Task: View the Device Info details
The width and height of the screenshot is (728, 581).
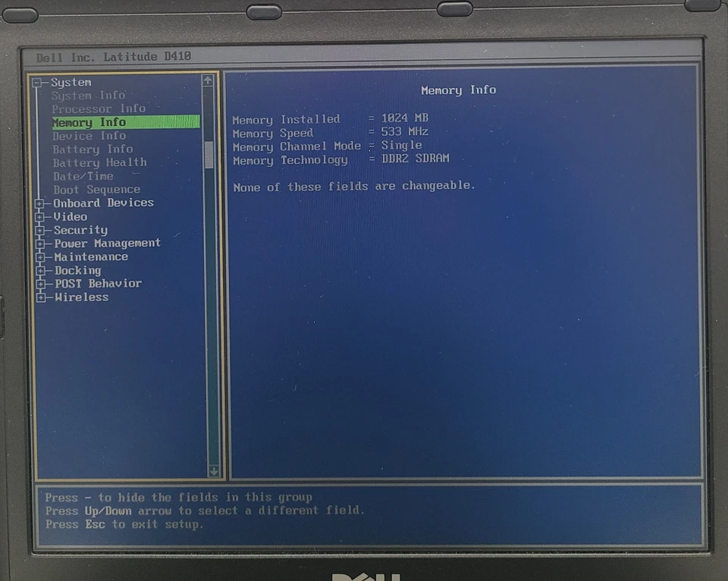Action: point(89,135)
